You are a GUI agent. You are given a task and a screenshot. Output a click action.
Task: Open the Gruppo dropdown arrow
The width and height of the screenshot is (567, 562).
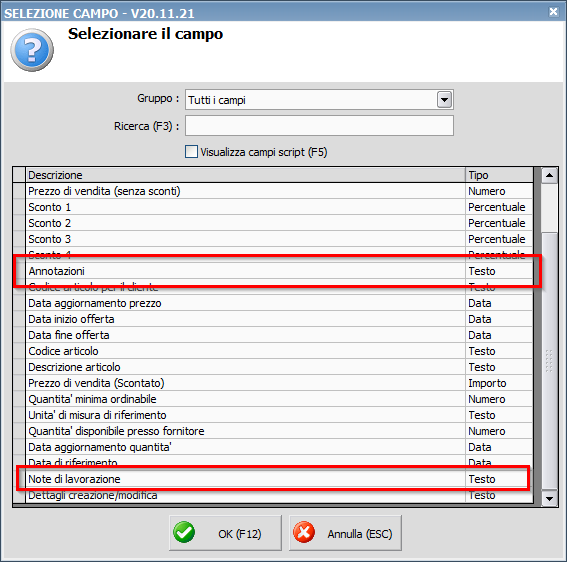pos(444,99)
